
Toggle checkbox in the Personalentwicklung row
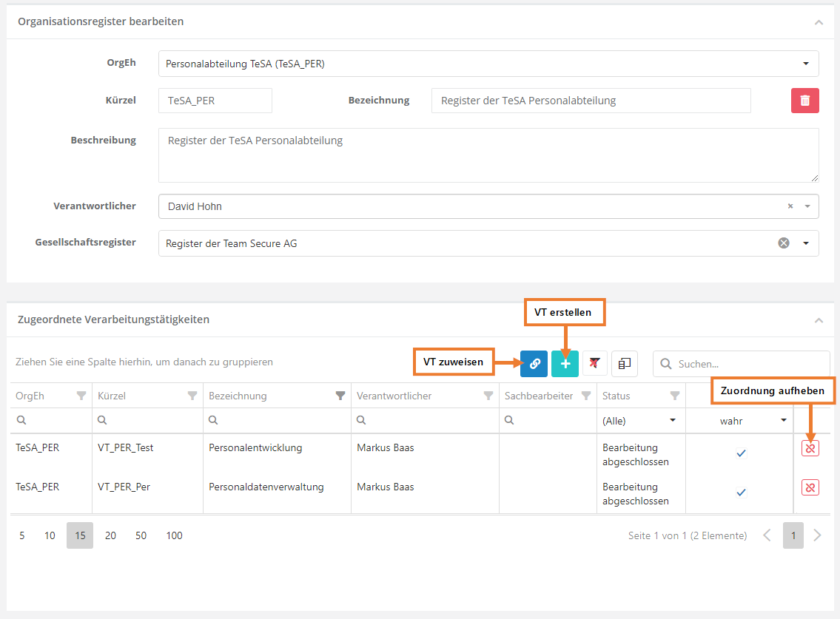741,453
